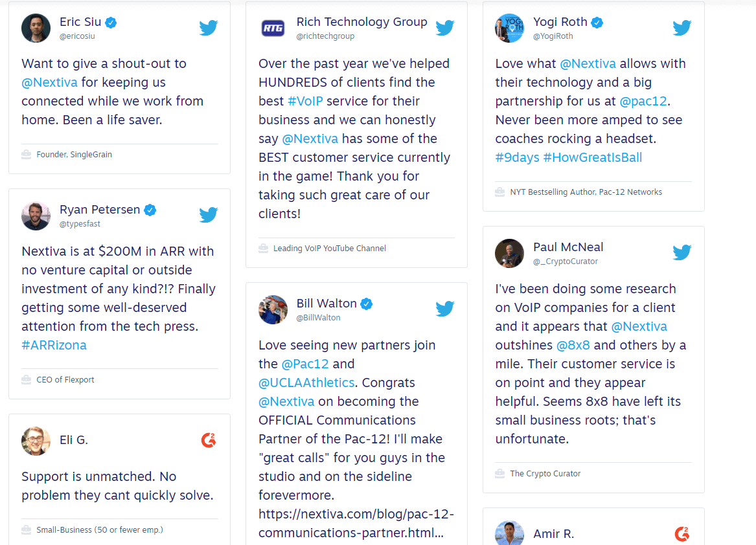Click the @8x8 mention in Paul McNeal's tweet
This screenshot has width=756, height=545.
pyautogui.click(x=573, y=346)
